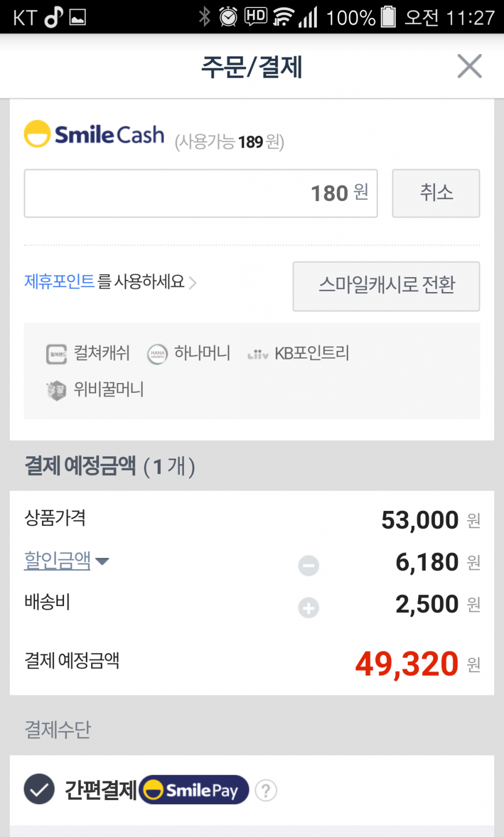Viewport: 504px width, 837px height.
Task: Focus the SmileCash amount input field
Action: coord(200,194)
